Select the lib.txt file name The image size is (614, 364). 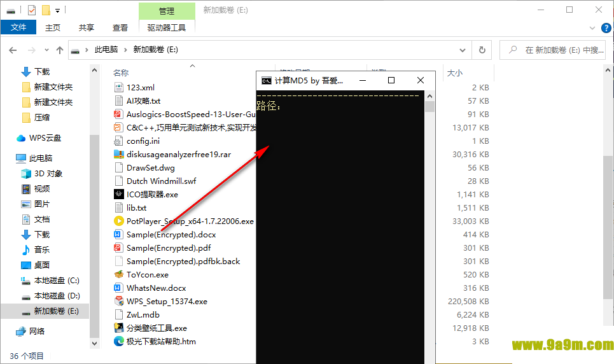click(x=136, y=207)
